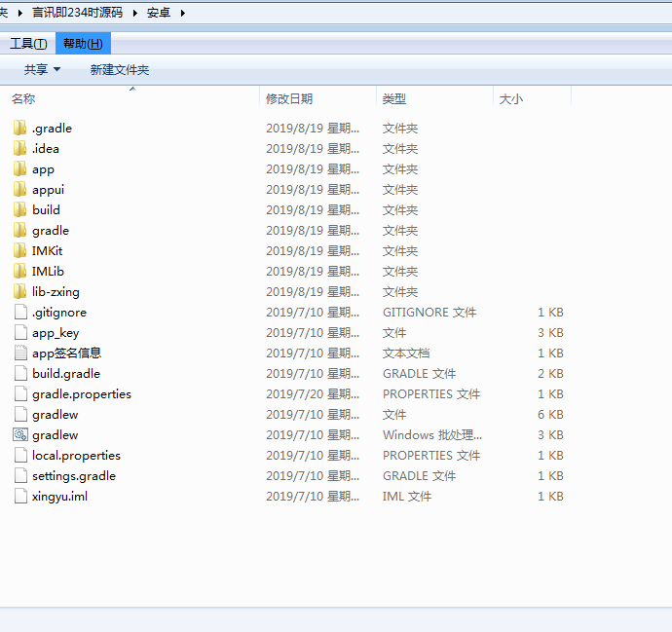Viewport: 672px width, 632px height.
Task: Click the build folder icon
Action: point(20,209)
